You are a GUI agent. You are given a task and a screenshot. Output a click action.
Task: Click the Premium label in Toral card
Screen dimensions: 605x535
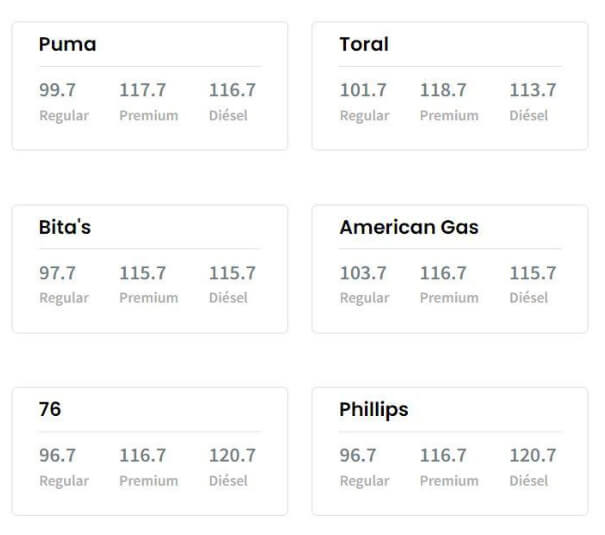tap(449, 115)
